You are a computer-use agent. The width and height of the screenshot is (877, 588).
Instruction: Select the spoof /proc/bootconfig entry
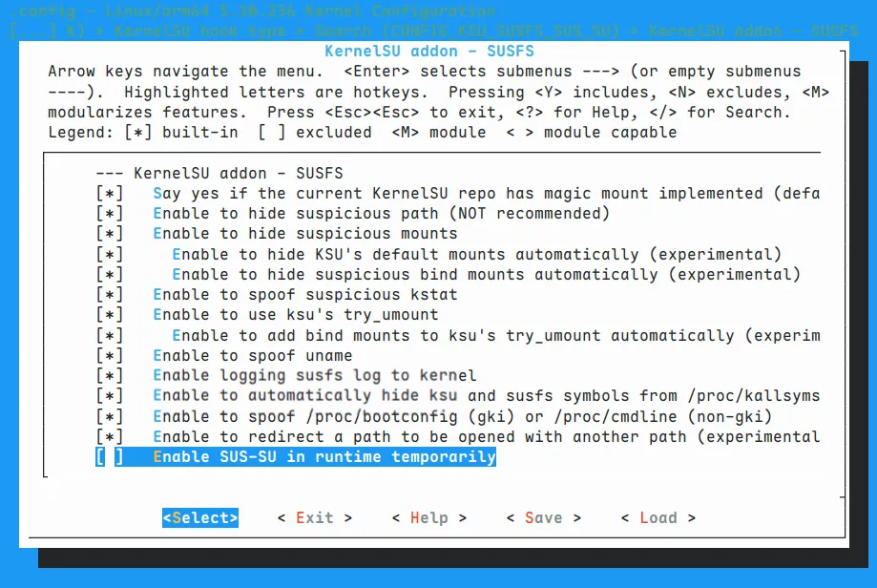pyautogui.click(x=461, y=416)
